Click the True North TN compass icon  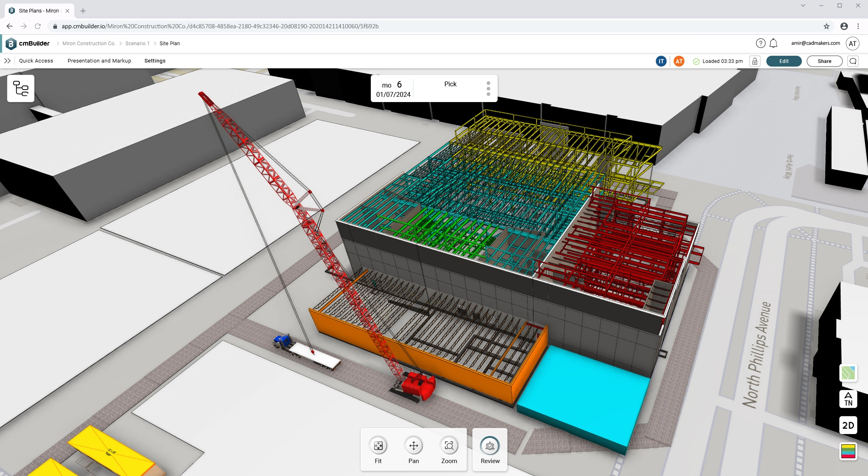click(848, 399)
